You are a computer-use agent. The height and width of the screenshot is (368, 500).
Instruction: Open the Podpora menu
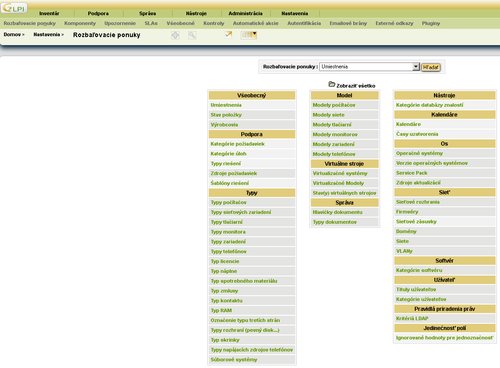[x=98, y=13]
